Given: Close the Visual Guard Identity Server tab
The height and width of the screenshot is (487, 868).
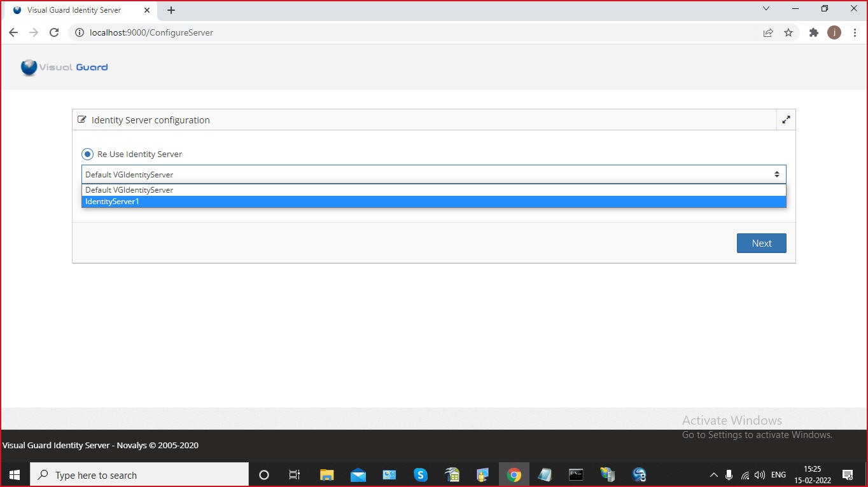Looking at the screenshot, I should pos(146,10).
